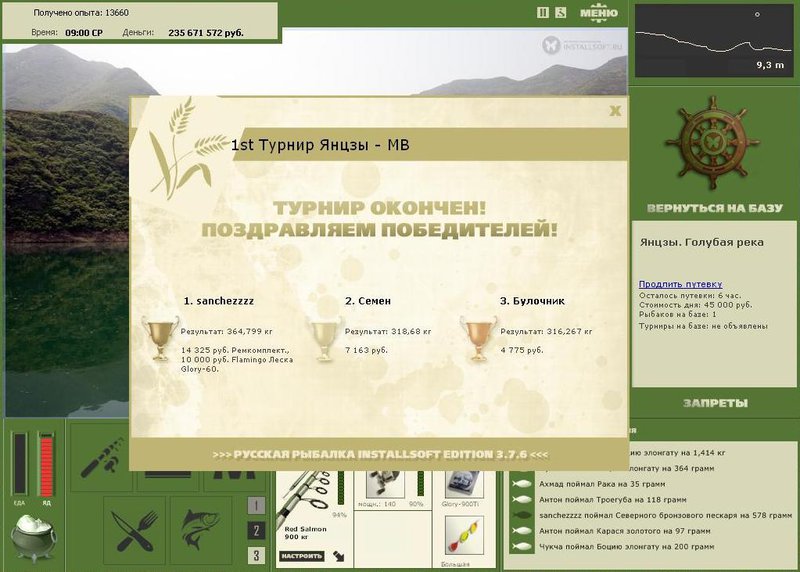This screenshot has width=800, height=572.
Task: Click 'Результат: 316,267 кг' text
Action: [x=546, y=332]
